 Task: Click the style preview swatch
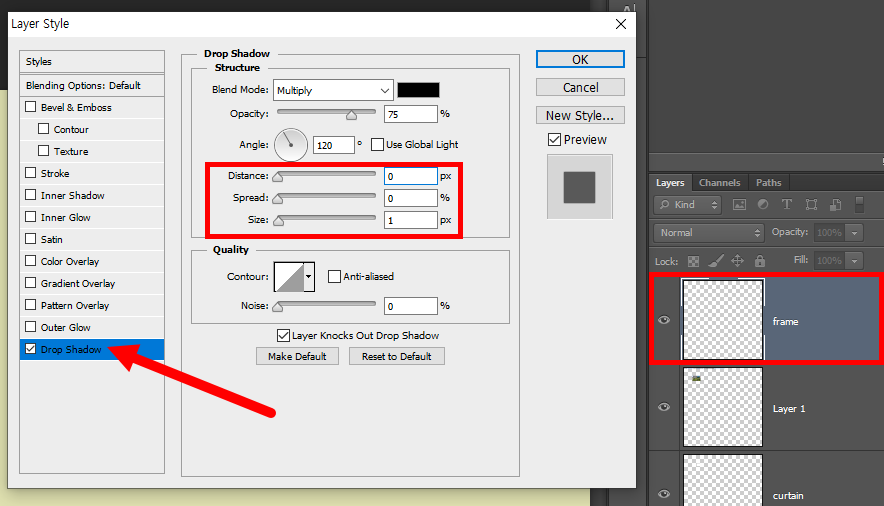580,187
